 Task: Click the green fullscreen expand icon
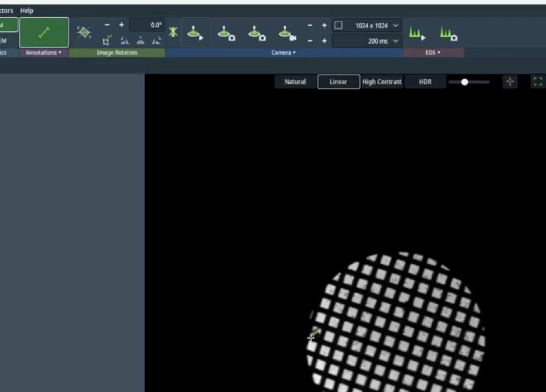tap(538, 82)
